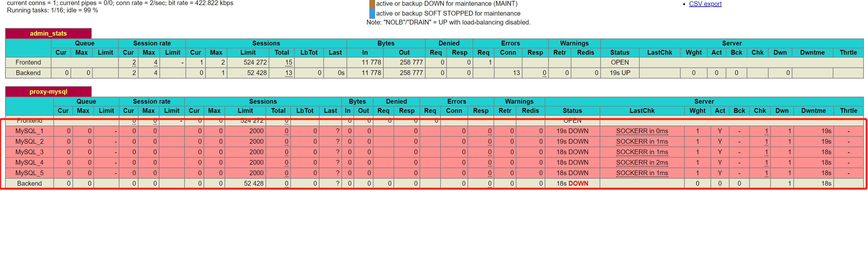Click the 'OPEN' status of admin_stats Frontend
Image resolution: width=868 pixels, height=275 pixels.
(620, 62)
